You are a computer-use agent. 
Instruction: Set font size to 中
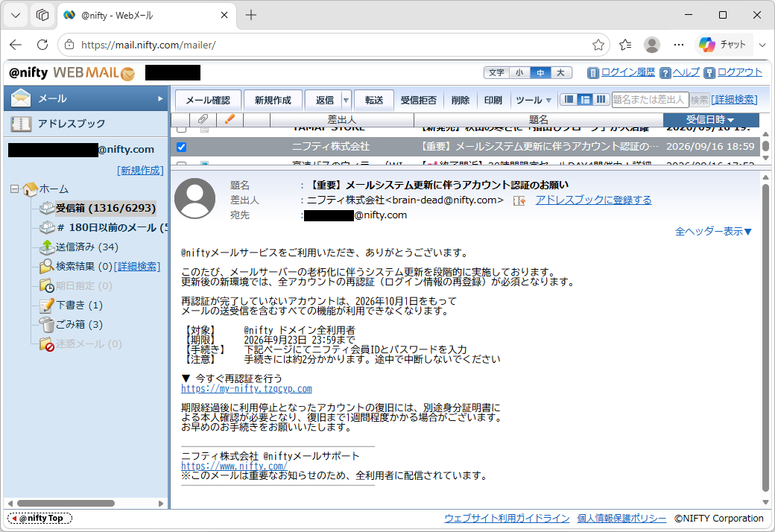540,73
